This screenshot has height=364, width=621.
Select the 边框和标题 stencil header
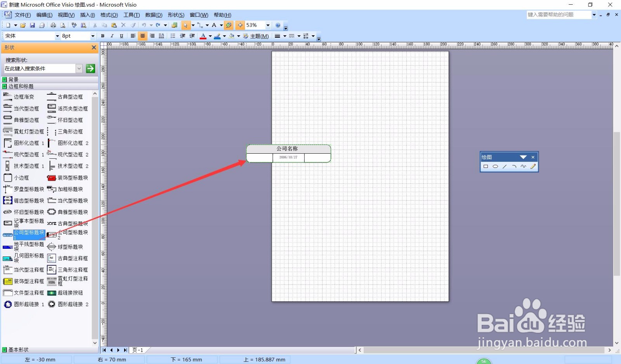[x=49, y=86]
